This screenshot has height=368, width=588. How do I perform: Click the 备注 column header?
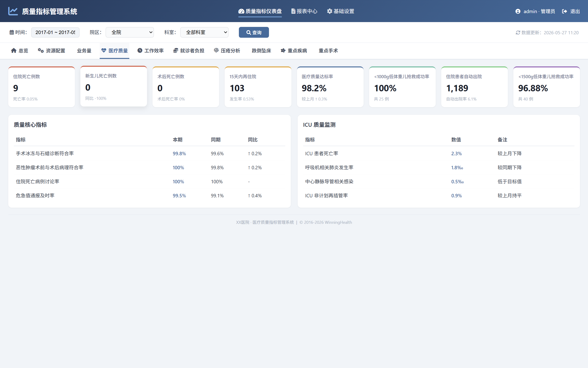tap(502, 140)
